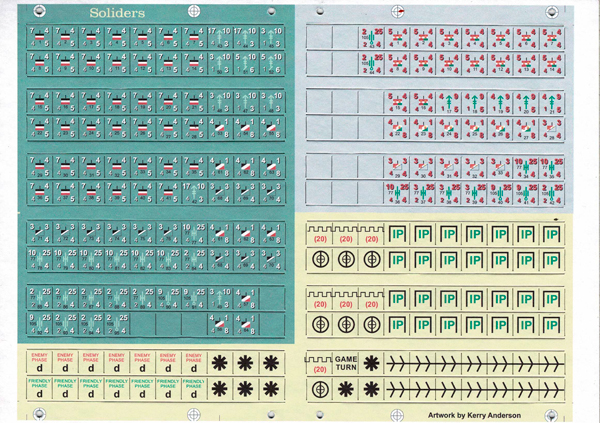Click the crosshair mark at the bottom center of the sheet
The image size is (600, 423).
[x=194, y=413]
